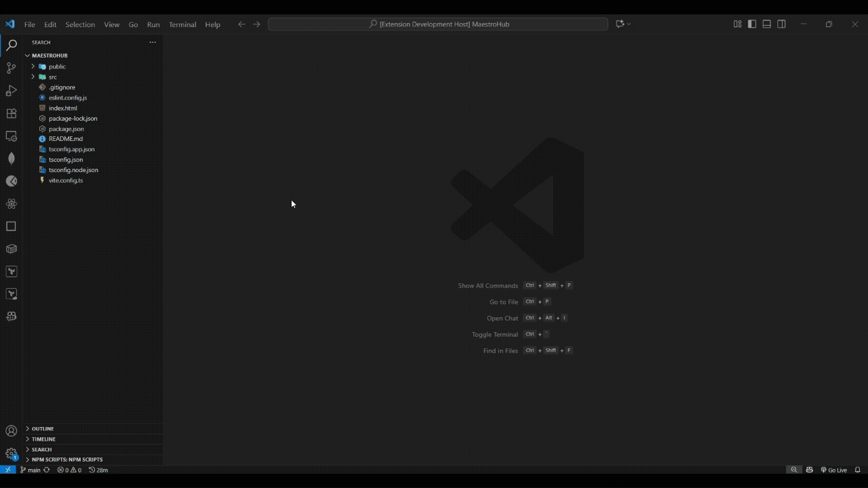Open the Terminal menu
Image resolution: width=868 pixels, height=488 pixels.
(182, 24)
